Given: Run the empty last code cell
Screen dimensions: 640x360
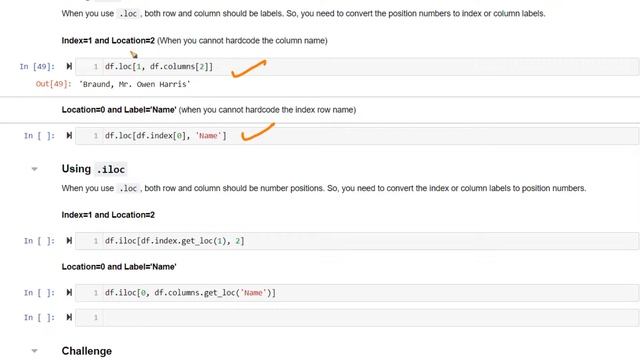Looking at the screenshot, I should [69, 317].
